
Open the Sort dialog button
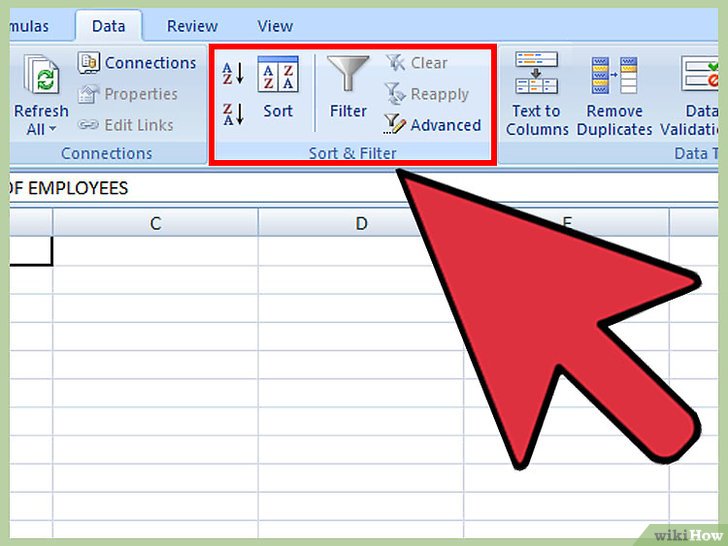point(278,87)
